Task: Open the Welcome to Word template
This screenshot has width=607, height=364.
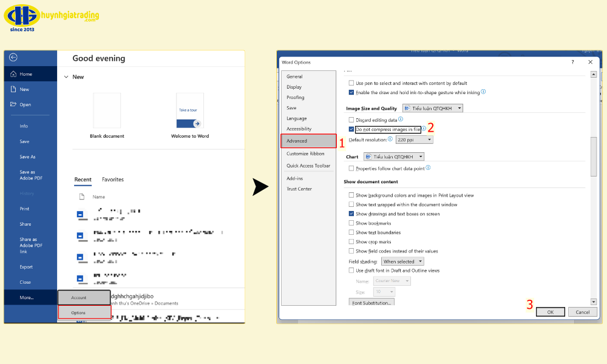Action: pyautogui.click(x=189, y=110)
